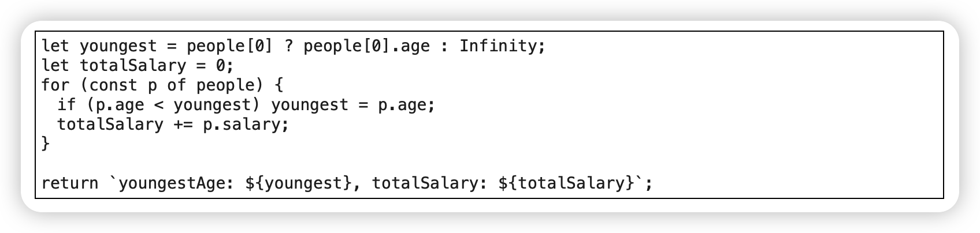Image resolution: width=980 pixels, height=233 pixels.
Task: Click the people identifier in for loop
Action: (225, 85)
